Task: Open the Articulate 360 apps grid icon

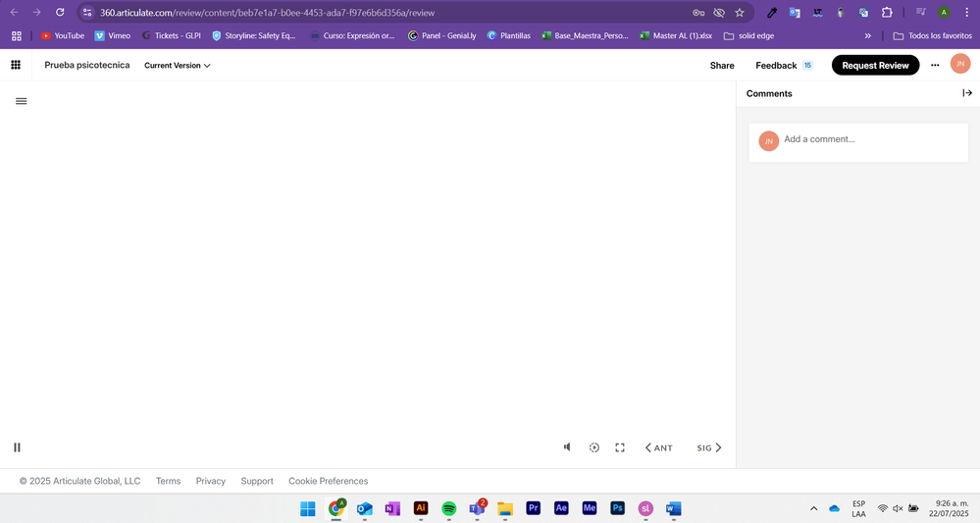Action: (x=16, y=65)
